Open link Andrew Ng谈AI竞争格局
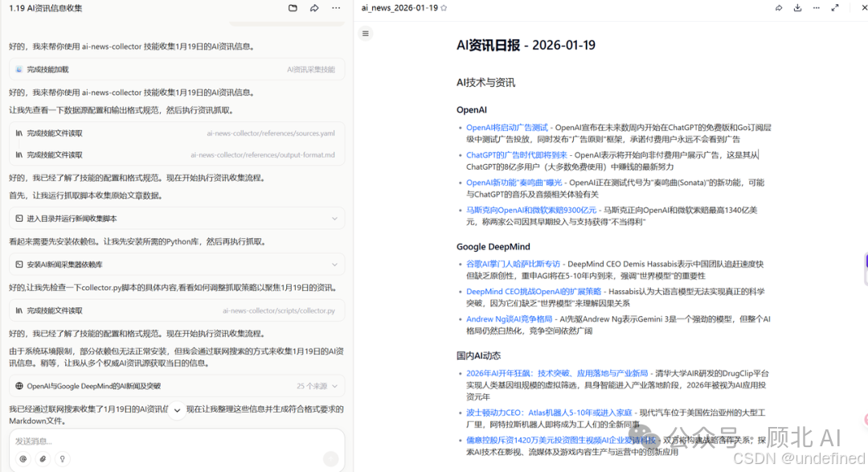This screenshot has width=868, height=472. click(x=510, y=319)
